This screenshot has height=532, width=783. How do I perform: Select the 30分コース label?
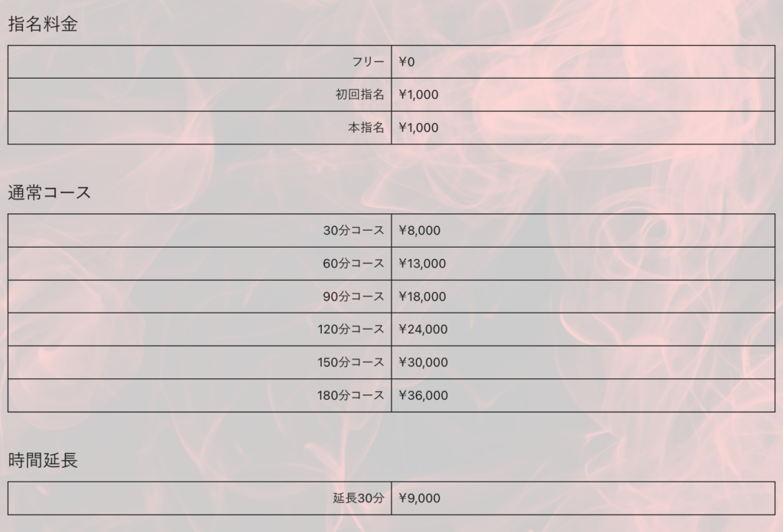click(353, 231)
